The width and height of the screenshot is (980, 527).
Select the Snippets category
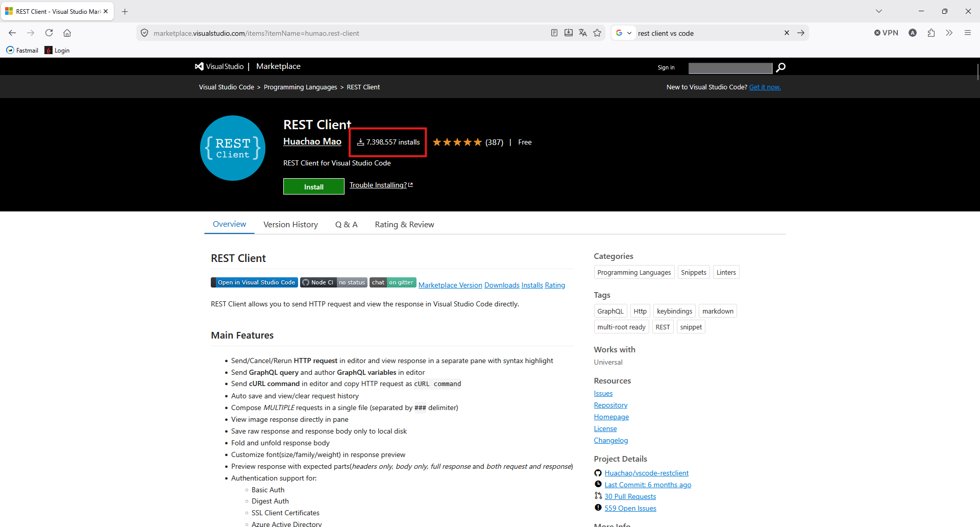click(x=694, y=272)
